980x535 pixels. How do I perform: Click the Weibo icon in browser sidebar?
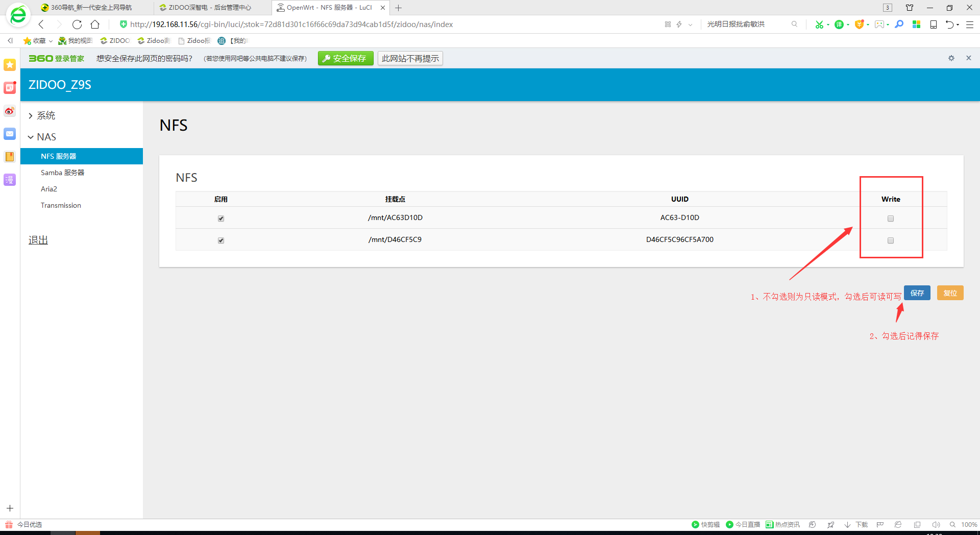pos(10,111)
